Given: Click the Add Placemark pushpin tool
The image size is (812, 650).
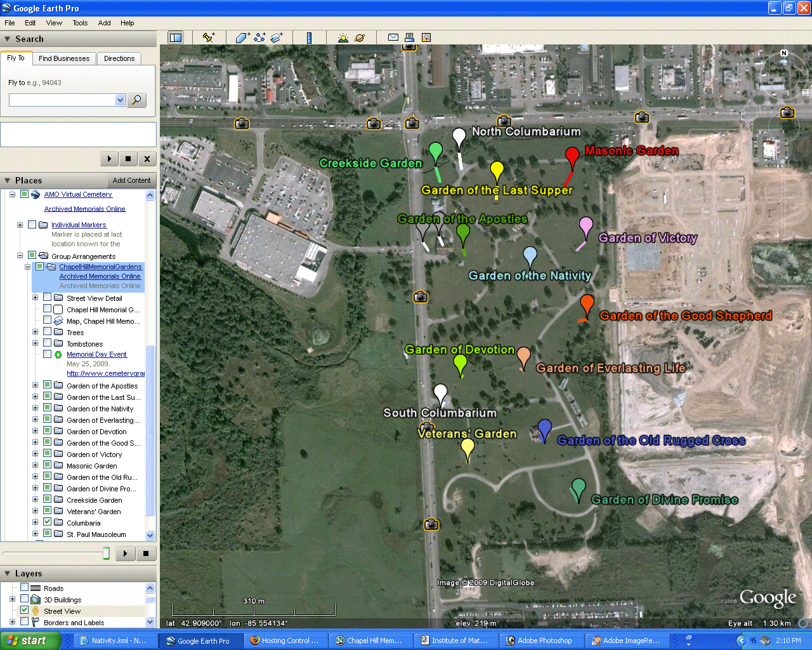Looking at the screenshot, I should pyautogui.click(x=208, y=38).
